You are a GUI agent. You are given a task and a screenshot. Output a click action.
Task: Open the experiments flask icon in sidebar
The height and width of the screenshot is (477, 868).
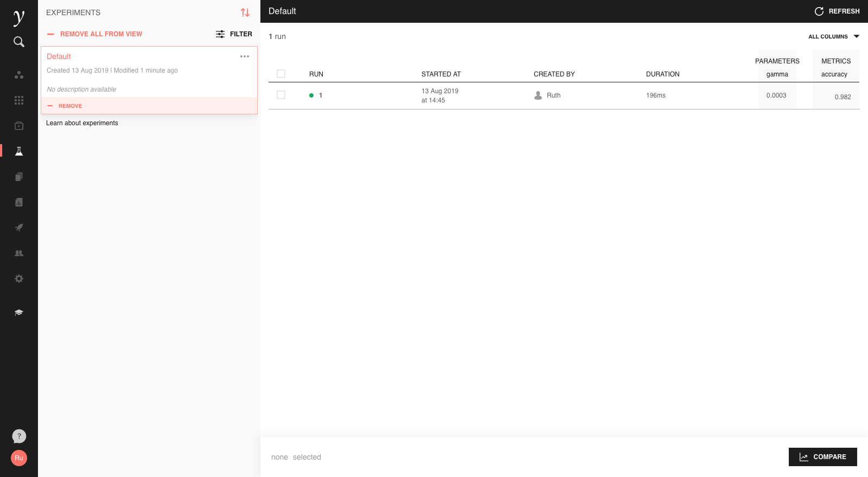click(x=19, y=151)
